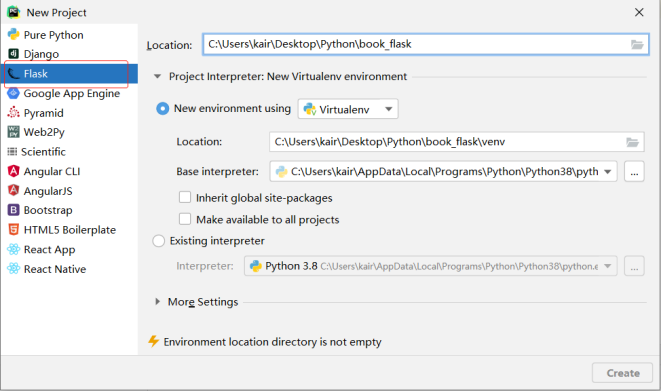Click the 'Base interpreter:' label
Image resolution: width=661 pixels, height=391 pixels.
218,171
